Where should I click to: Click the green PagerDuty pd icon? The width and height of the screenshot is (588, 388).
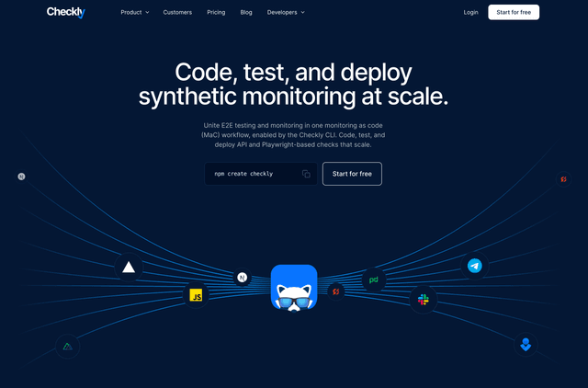point(374,280)
